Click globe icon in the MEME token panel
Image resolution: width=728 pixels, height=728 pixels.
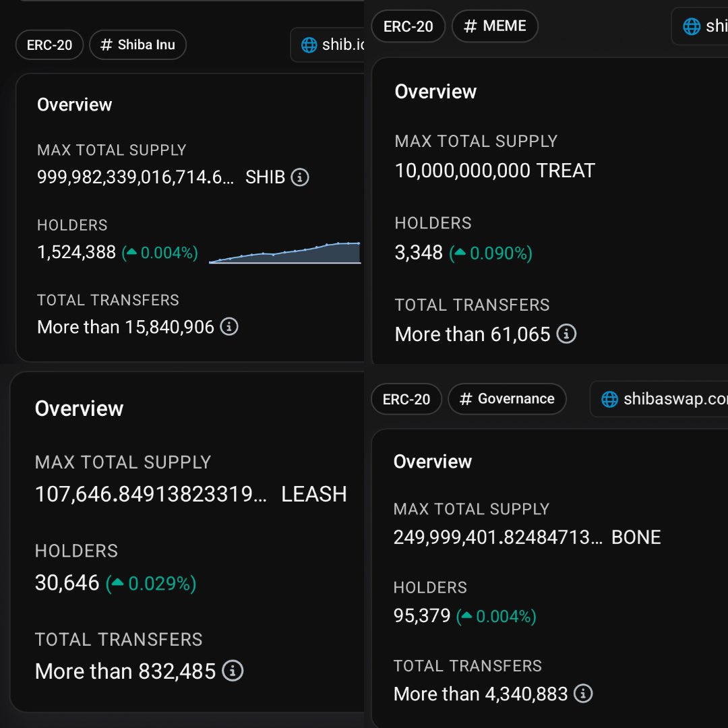click(x=692, y=26)
